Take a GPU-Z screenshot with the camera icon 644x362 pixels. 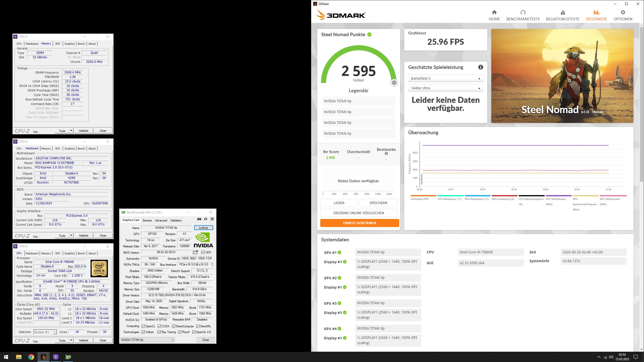[x=199, y=219]
